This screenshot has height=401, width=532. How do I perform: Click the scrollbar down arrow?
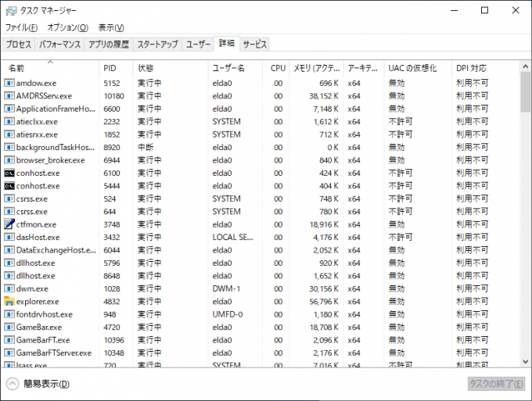click(526, 362)
